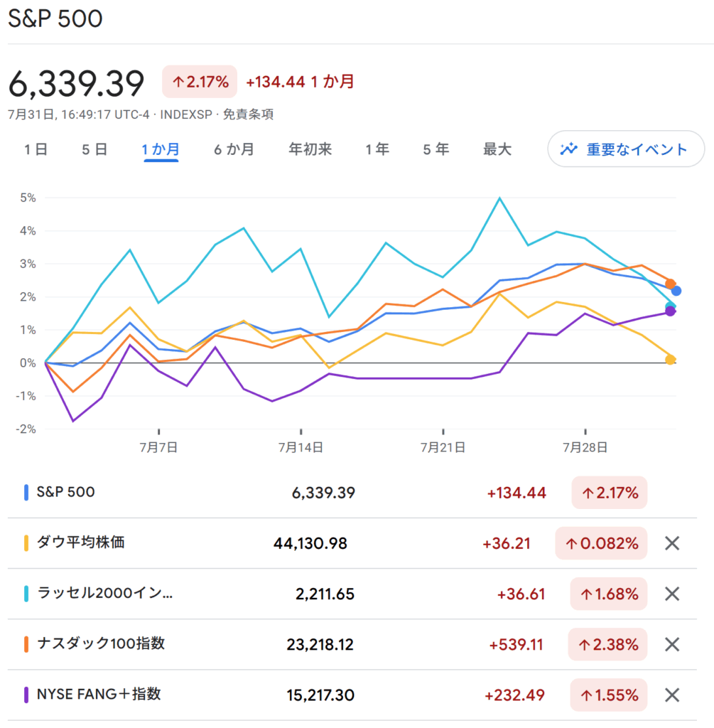The width and height of the screenshot is (714, 728).
Task: Open the 6か月 chart range
Action: (x=234, y=149)
